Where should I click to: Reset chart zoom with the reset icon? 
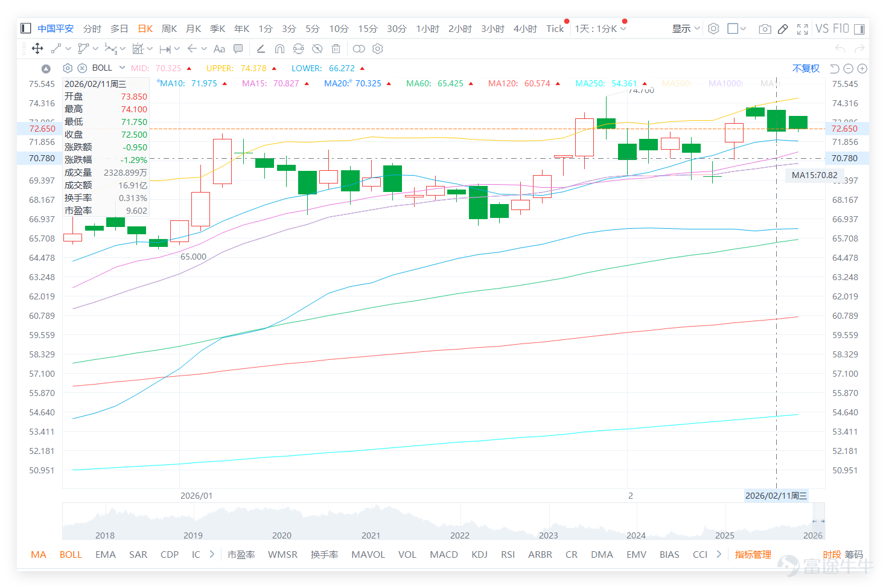(x=835, y=68)
